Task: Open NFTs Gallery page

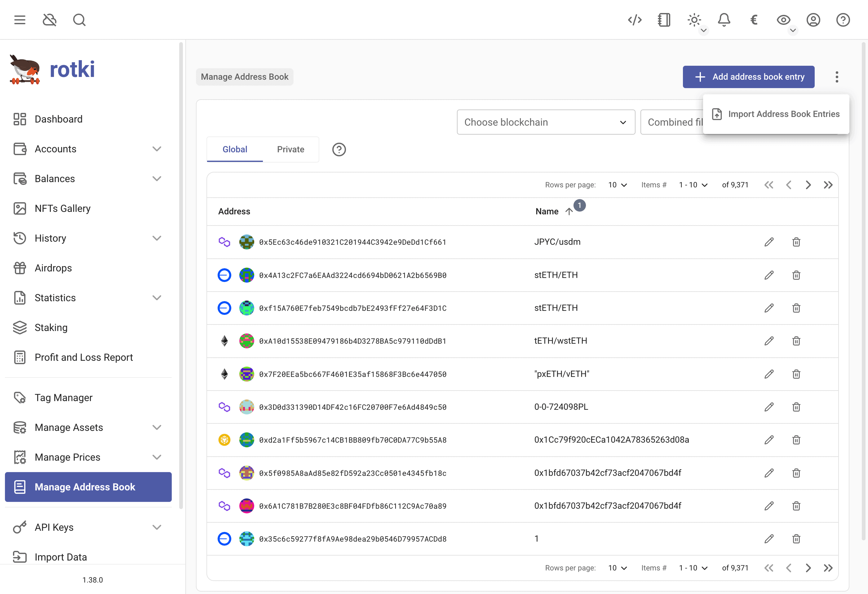Action: [88, 208]
